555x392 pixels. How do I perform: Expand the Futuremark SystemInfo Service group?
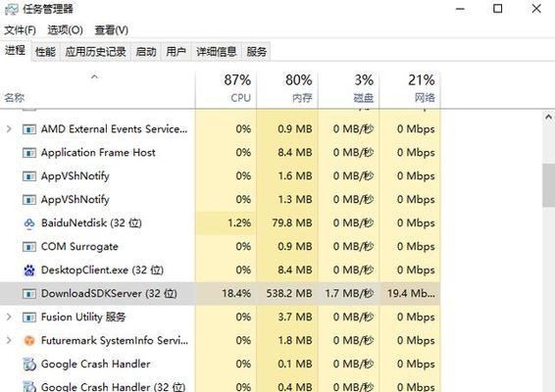point(9,340)
